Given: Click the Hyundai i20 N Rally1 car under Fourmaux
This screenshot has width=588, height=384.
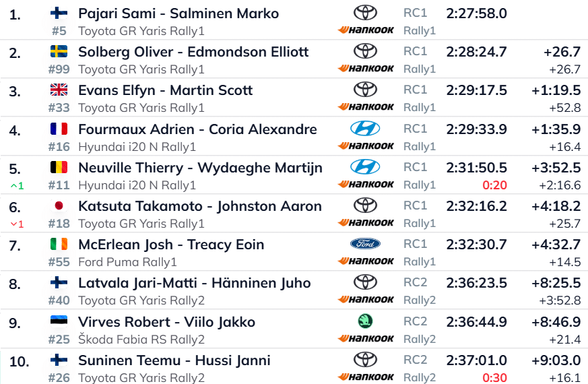Looking at the screenshot, I should point(137,147).
